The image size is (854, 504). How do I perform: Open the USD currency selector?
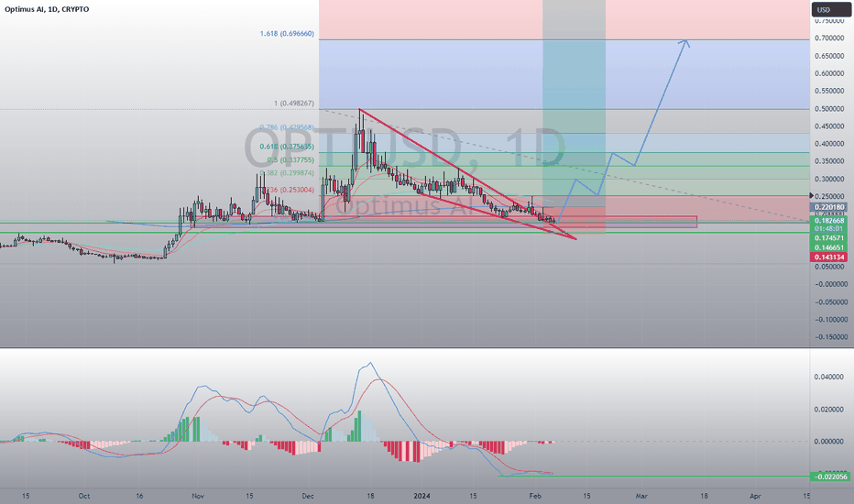tap(830, 9)
